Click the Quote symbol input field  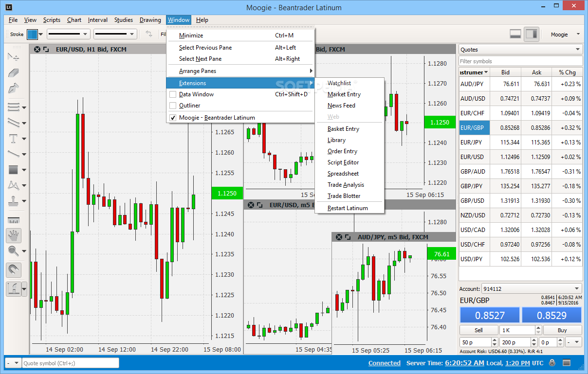click(x=71, y=363)
